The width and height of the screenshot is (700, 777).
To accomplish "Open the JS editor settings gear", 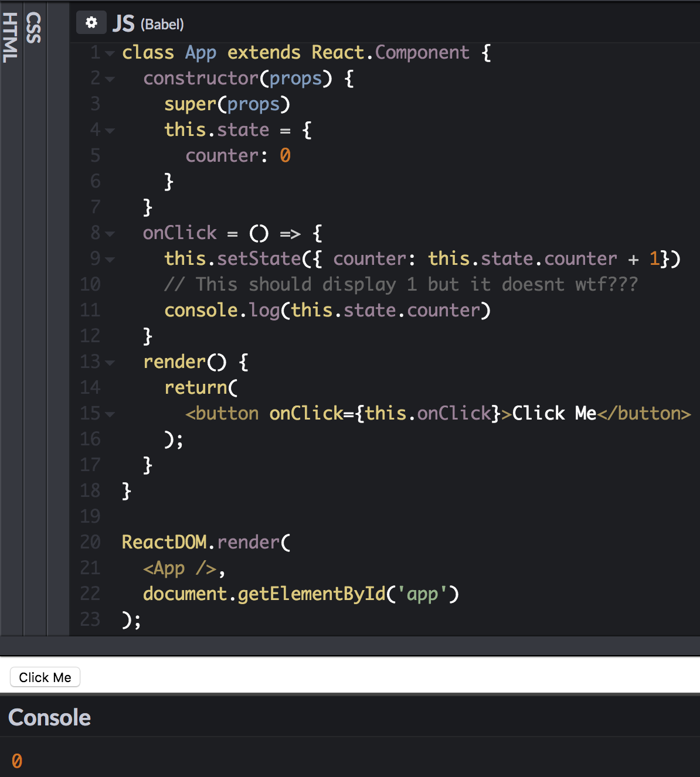I will [x=91, y=22].
